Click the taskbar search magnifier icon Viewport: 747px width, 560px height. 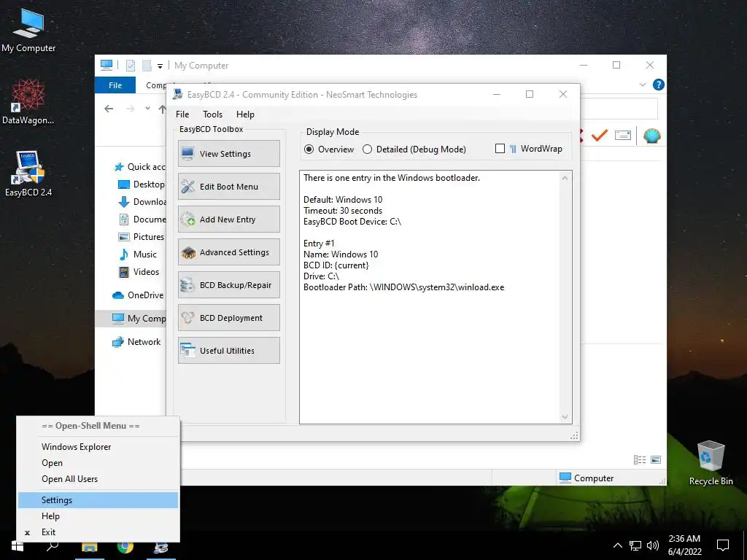click(52, 545)
